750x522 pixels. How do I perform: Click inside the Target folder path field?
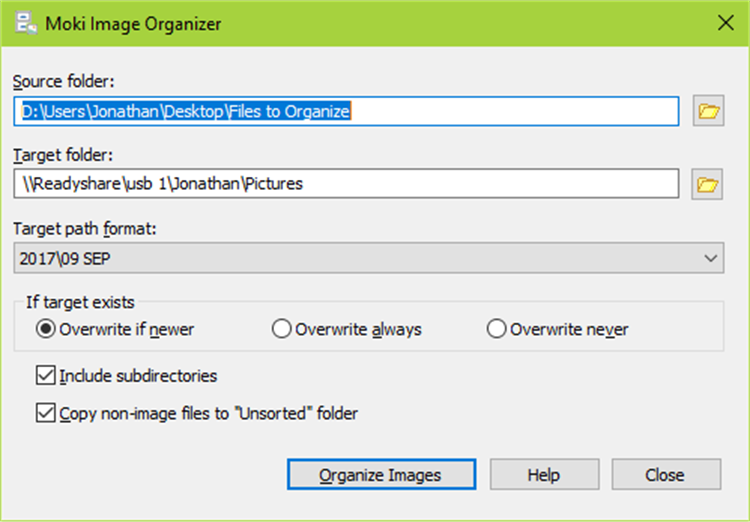(x=346, y=183)
